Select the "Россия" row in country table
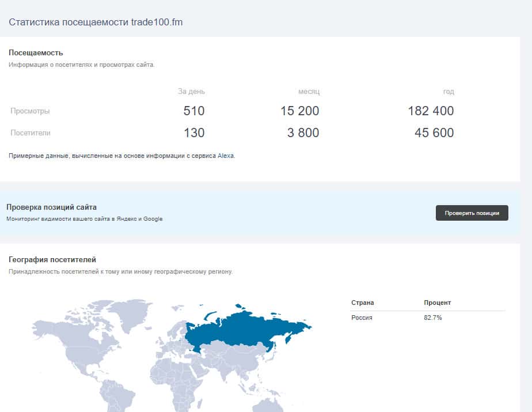Image resolution: width=532 pixels, height=412 pixels. [x=362, y=318]
